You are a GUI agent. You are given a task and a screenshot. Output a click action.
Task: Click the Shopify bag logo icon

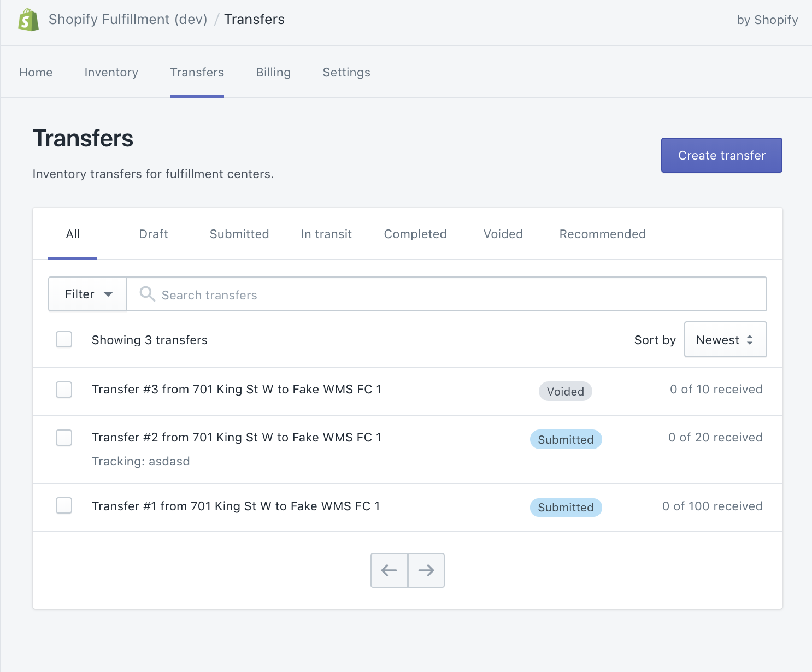click(x=28, y=20)
